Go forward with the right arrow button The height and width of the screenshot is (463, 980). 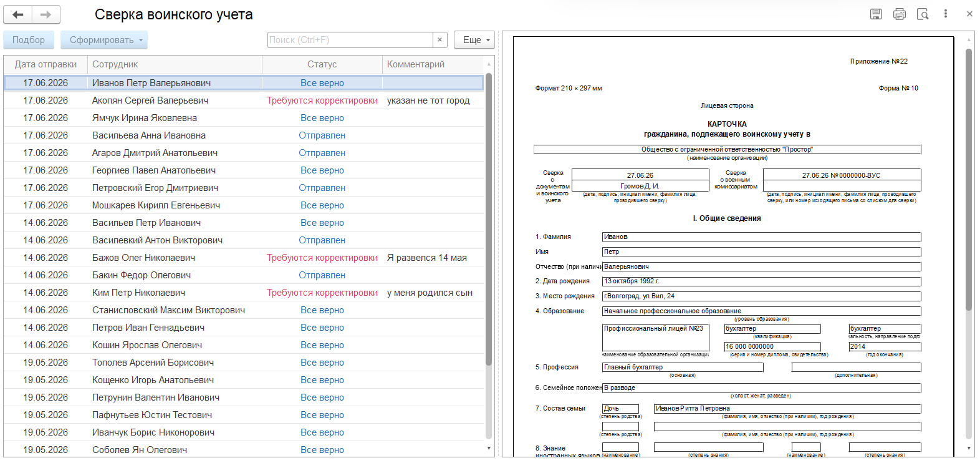click(x=46, y=14)
